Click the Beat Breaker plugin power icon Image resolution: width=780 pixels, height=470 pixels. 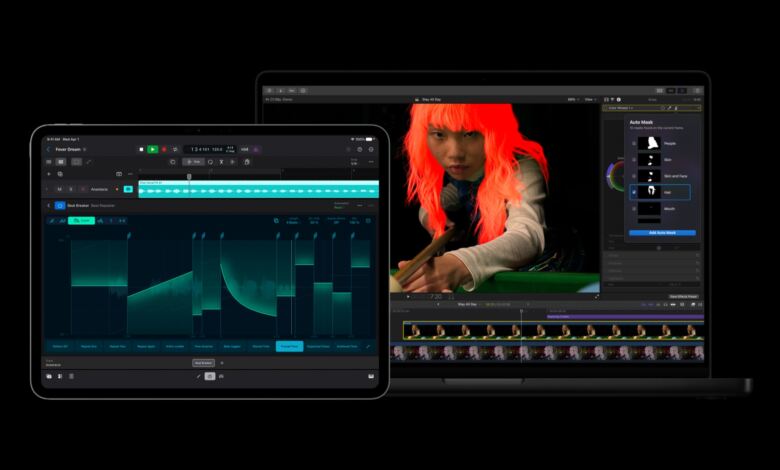[60, 205]
